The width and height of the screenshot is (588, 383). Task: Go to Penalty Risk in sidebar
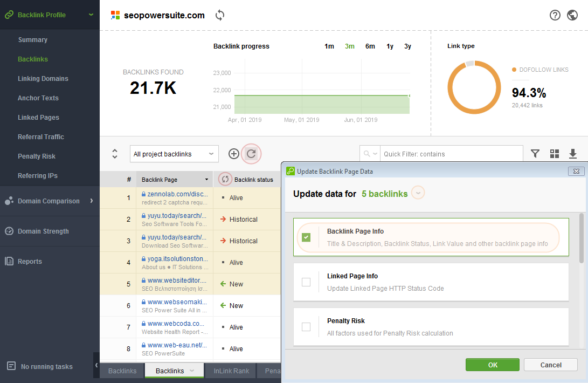36,156
